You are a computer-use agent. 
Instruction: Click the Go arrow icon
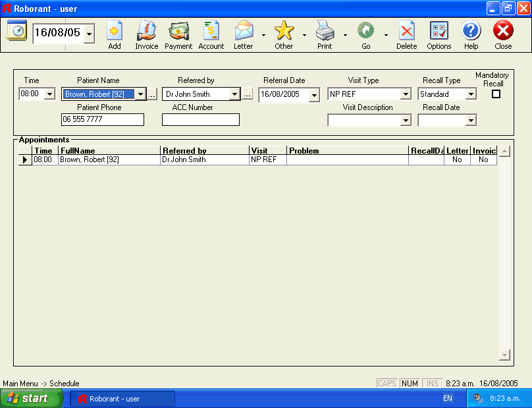coord(366,31)
